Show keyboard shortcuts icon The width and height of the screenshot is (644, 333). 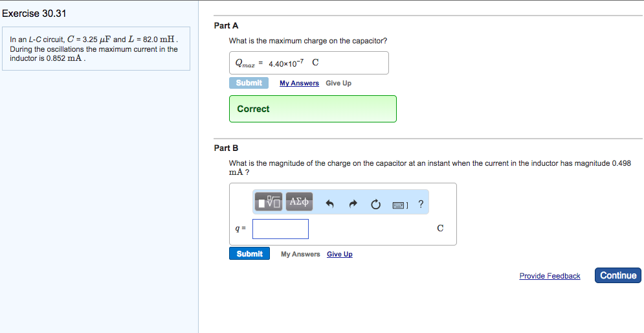click(398, 205)
